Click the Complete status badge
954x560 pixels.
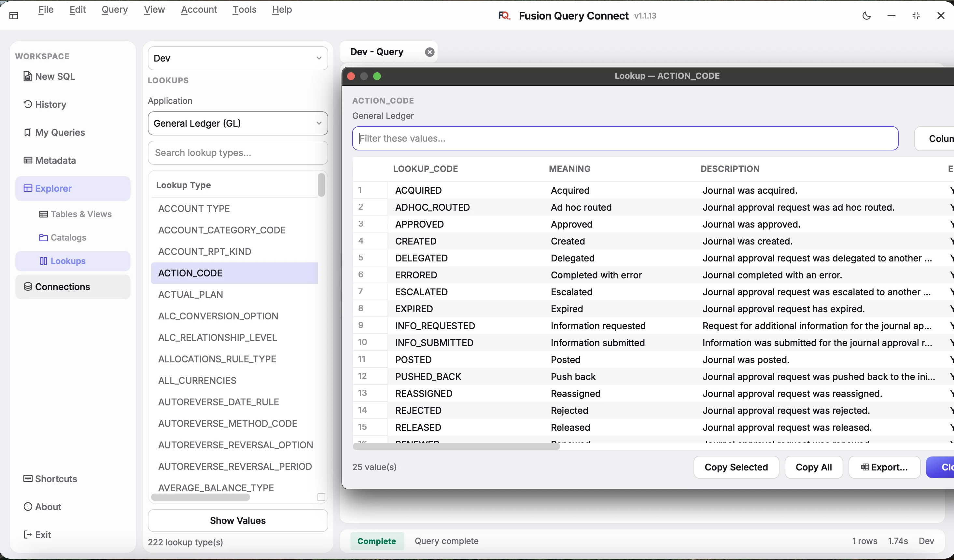(x=377, y=541)
